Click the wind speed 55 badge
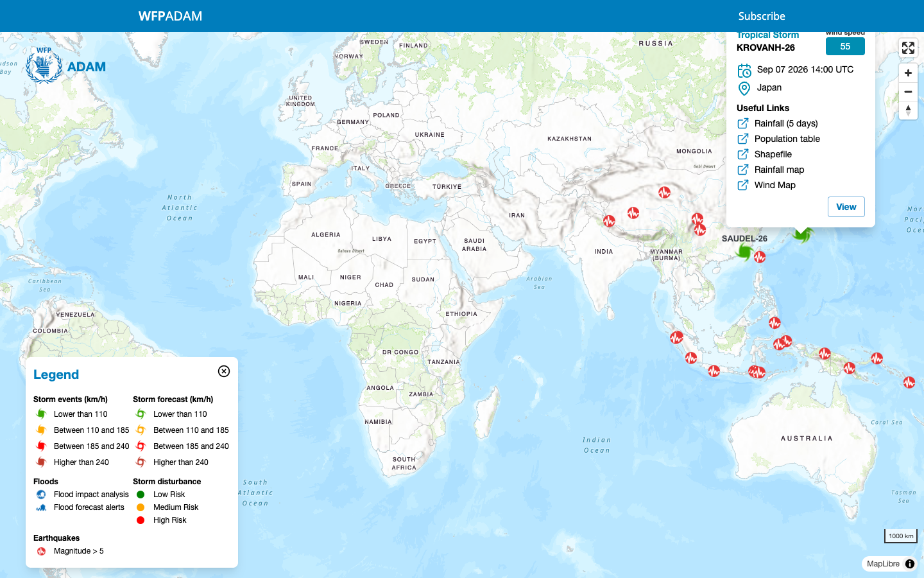Screen dimensions: 924x578 point(845,46)
